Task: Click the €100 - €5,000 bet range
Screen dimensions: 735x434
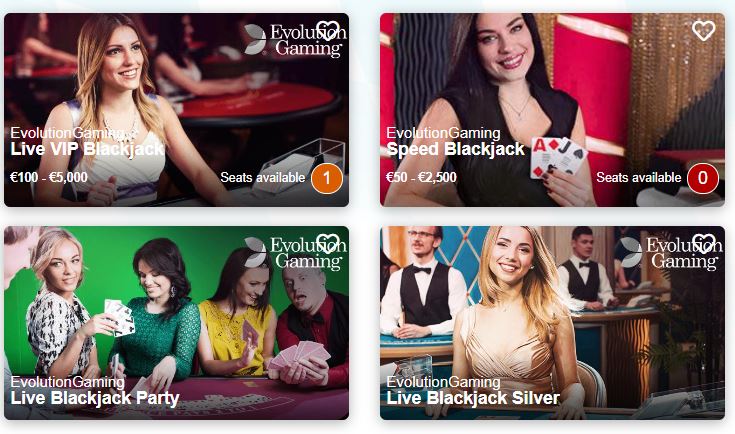Action: [x=49, y=177]
